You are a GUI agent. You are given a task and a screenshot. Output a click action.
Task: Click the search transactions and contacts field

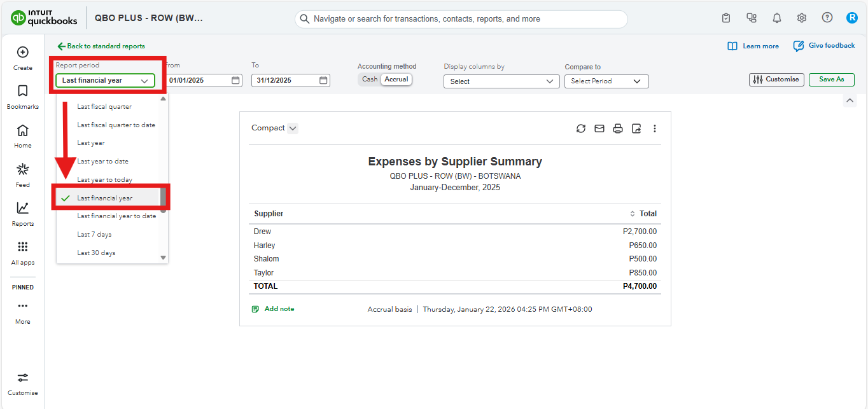(x=461, y=19)
